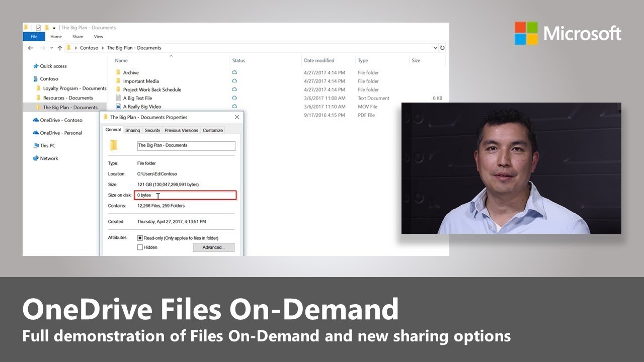
Task: Click the new folder icon in title bar
Action: 47,28
